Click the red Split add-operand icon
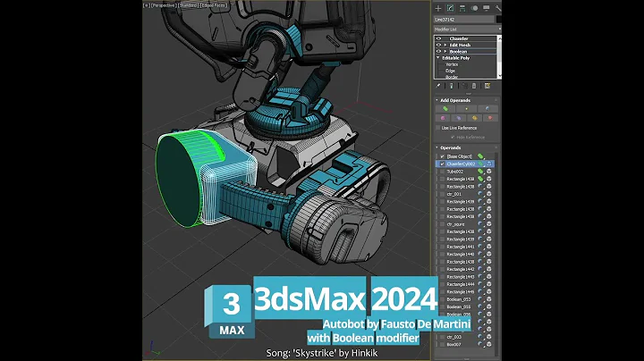Viewport: 644px width, 361px height. [x=490, y=118]
